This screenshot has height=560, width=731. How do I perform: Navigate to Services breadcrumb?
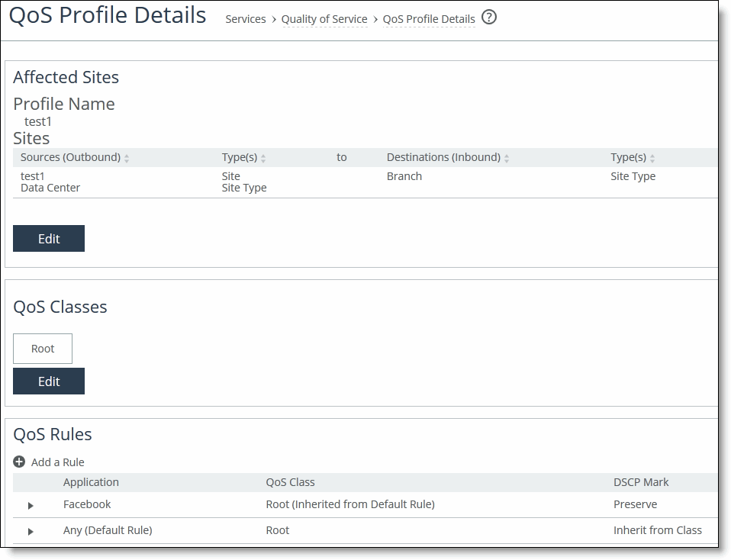(245, 19)
